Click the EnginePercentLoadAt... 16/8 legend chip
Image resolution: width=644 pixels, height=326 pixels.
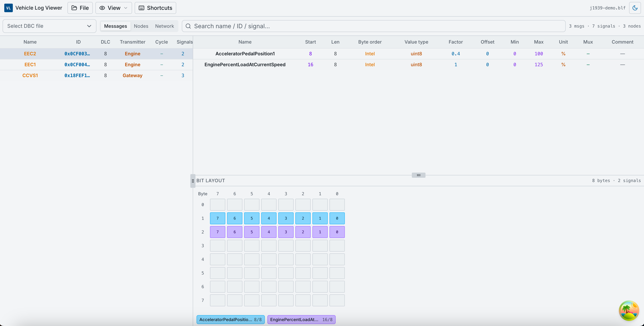pos(302,320)
